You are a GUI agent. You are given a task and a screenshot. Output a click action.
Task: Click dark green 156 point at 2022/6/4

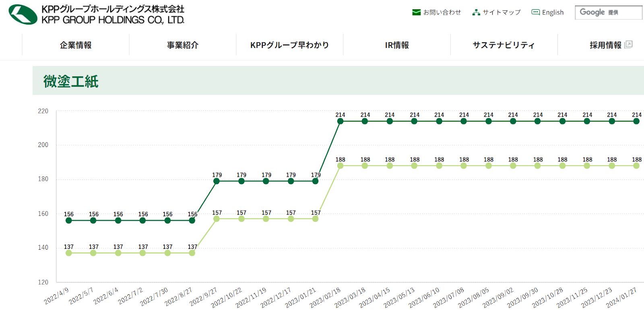[118, 220]
